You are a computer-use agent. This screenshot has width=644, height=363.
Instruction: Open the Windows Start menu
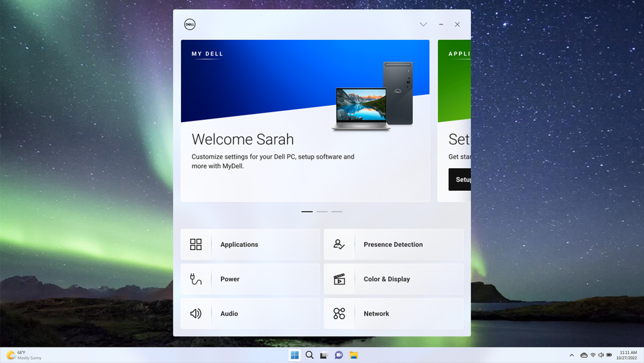(294, 355)
